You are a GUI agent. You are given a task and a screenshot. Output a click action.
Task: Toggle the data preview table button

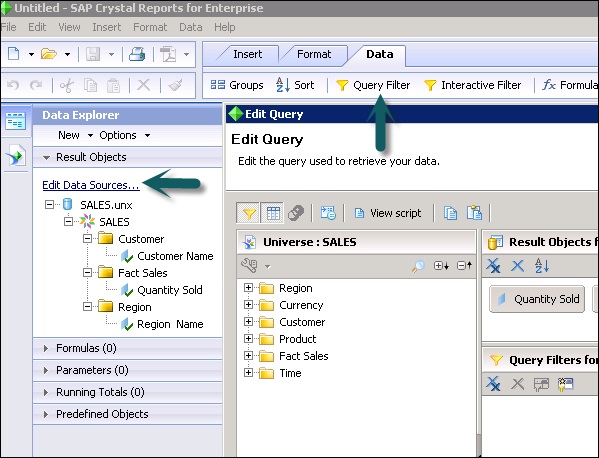pyautogui.click(x=273, y=213)
